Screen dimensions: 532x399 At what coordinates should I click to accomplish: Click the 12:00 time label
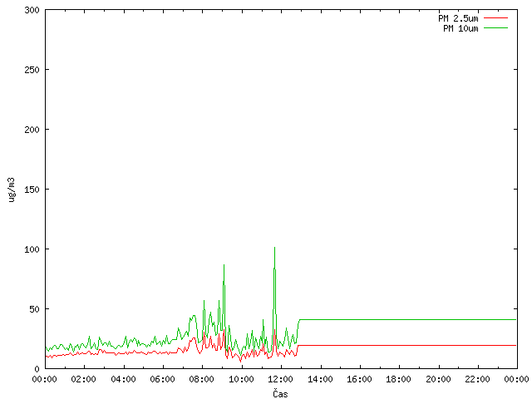(281, 379)
